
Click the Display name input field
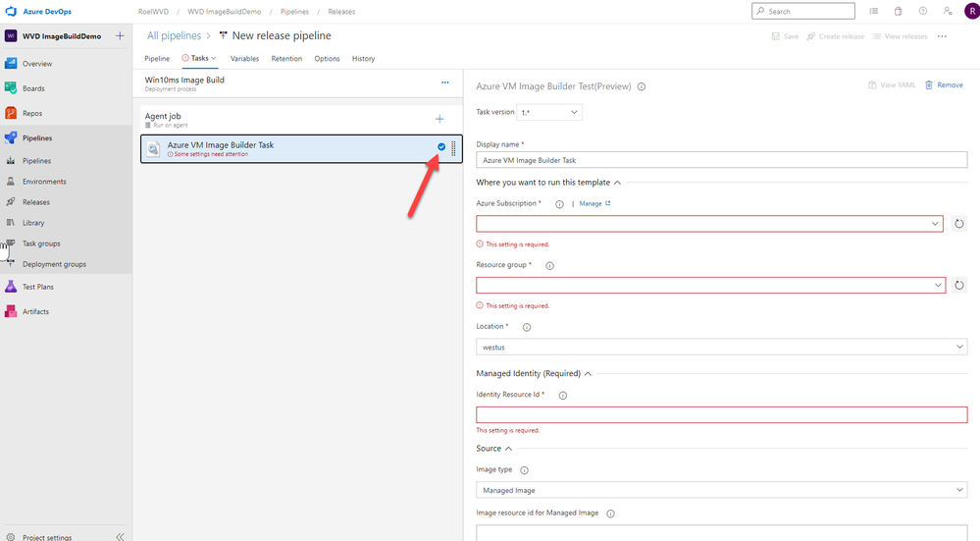tap(722, 160)
